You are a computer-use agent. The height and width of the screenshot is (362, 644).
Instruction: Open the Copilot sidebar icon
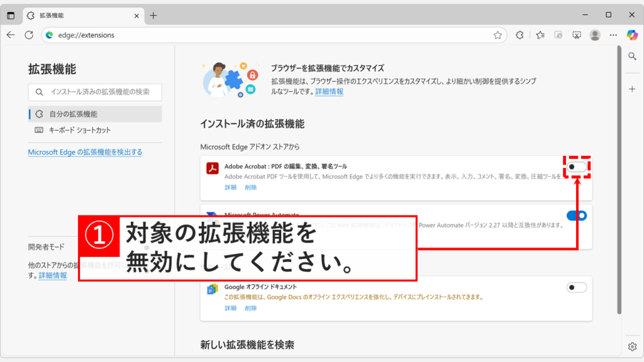coord(633,36)
